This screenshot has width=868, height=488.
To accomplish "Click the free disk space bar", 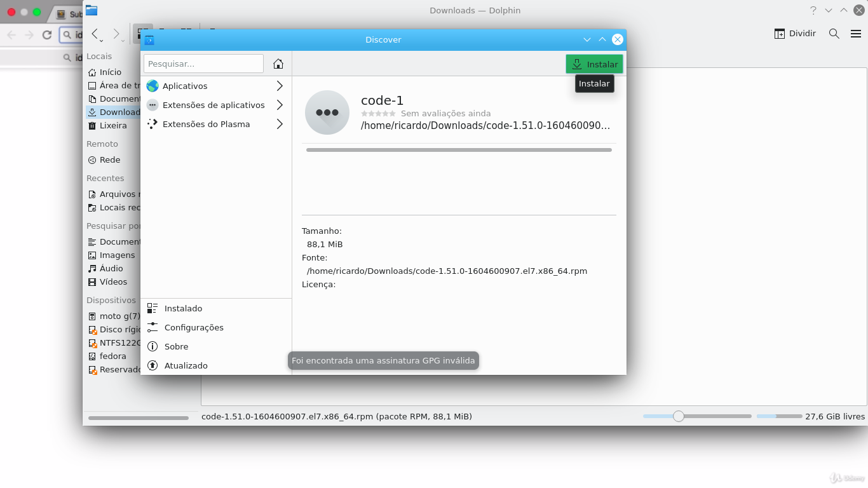I will pyautogui.click(x=780, y=416).
